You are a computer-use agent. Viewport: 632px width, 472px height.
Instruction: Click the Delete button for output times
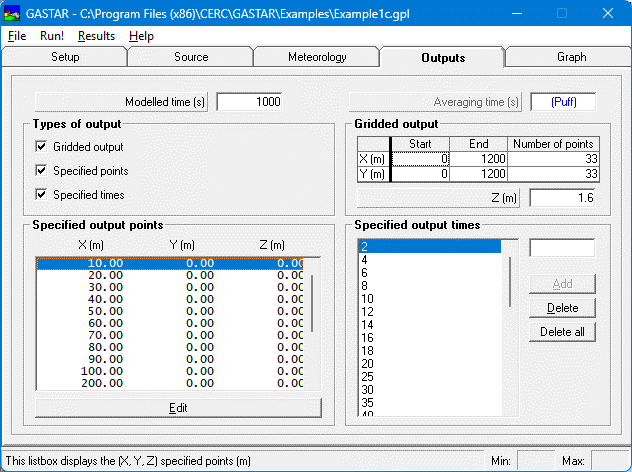click(x=562, y=308)
